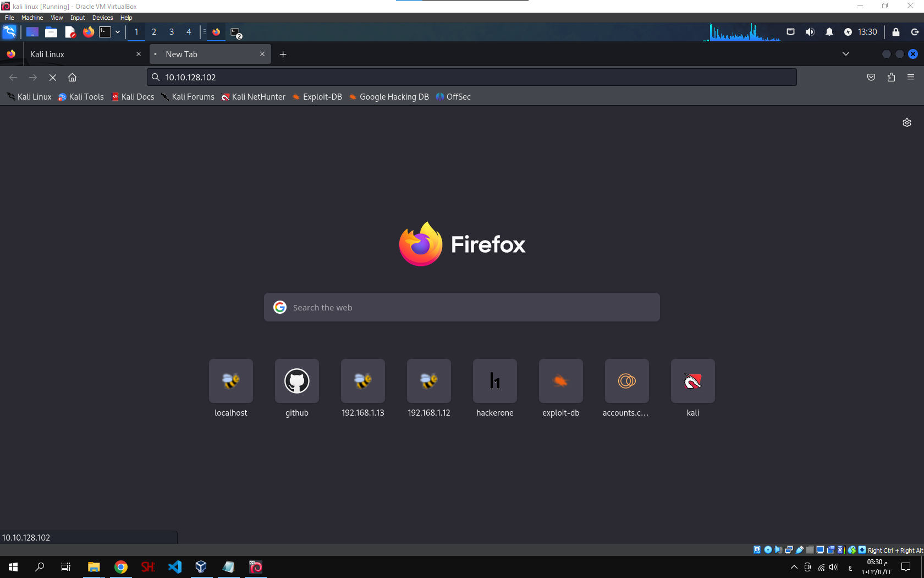Viewport: 924px width, 578px height.
Task: Personalize new tab with gear icon
Action: point(907,123)
